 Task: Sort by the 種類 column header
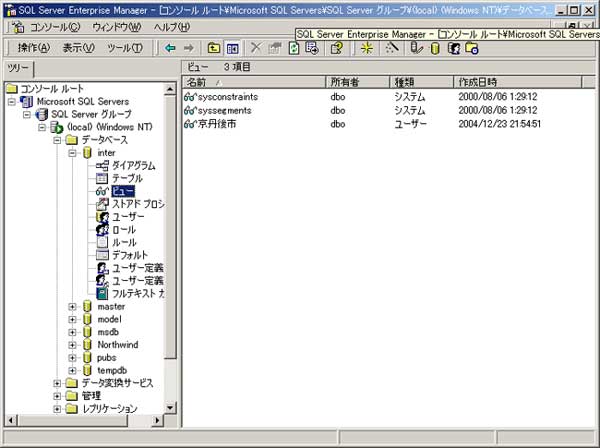pos(422,82)
